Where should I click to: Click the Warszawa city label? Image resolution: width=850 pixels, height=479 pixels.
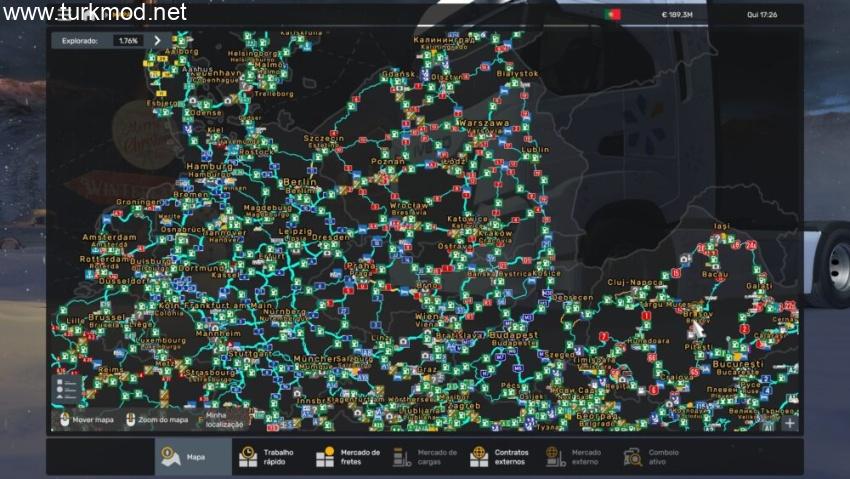click(484, 124)
